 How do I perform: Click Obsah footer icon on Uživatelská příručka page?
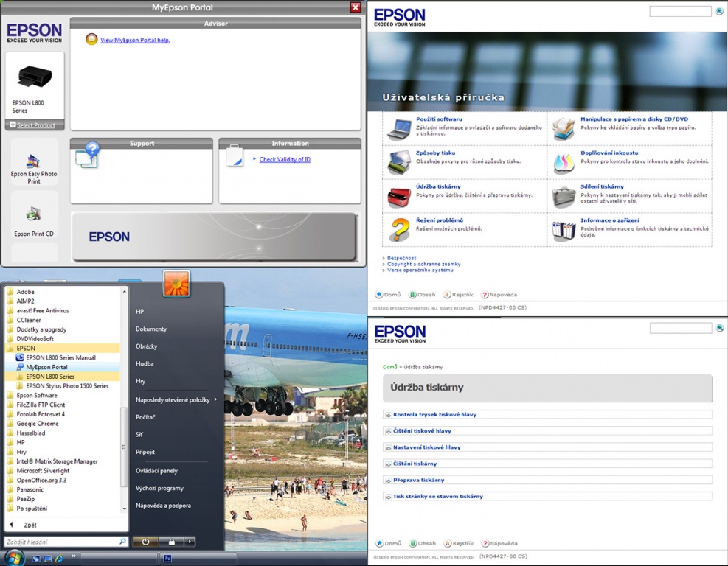click(412, 295)
